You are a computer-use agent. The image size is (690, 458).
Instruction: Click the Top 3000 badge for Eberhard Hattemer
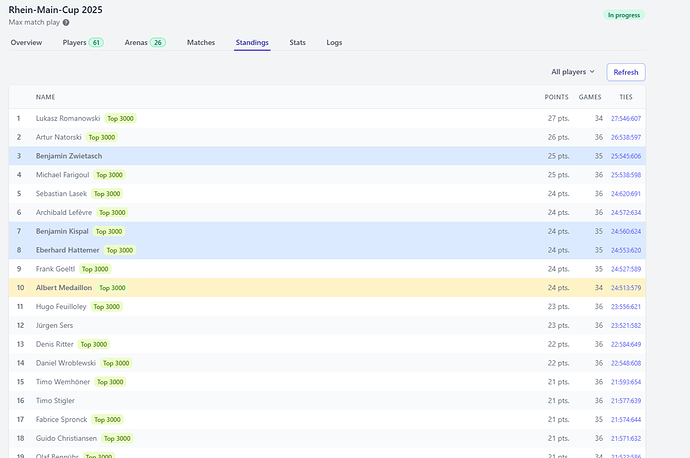(119, 250)
